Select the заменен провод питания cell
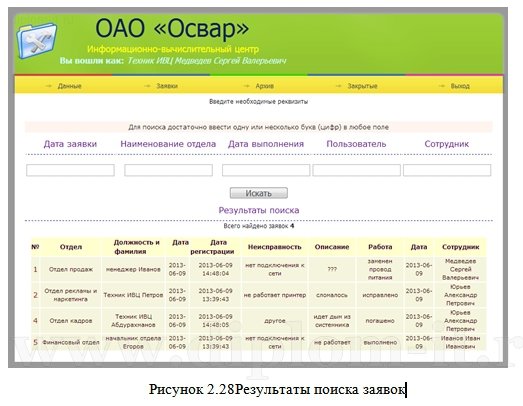Viewport: 523px width, 406px height. point(380,269)
